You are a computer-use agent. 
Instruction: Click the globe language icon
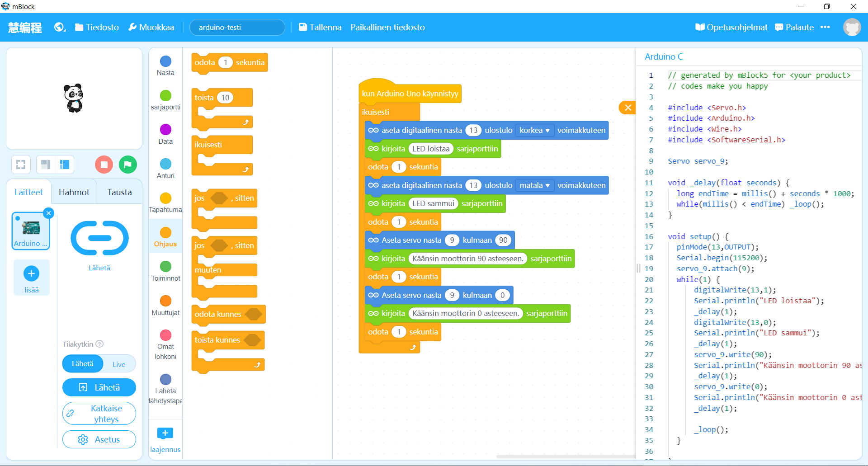tap(60, 27)
